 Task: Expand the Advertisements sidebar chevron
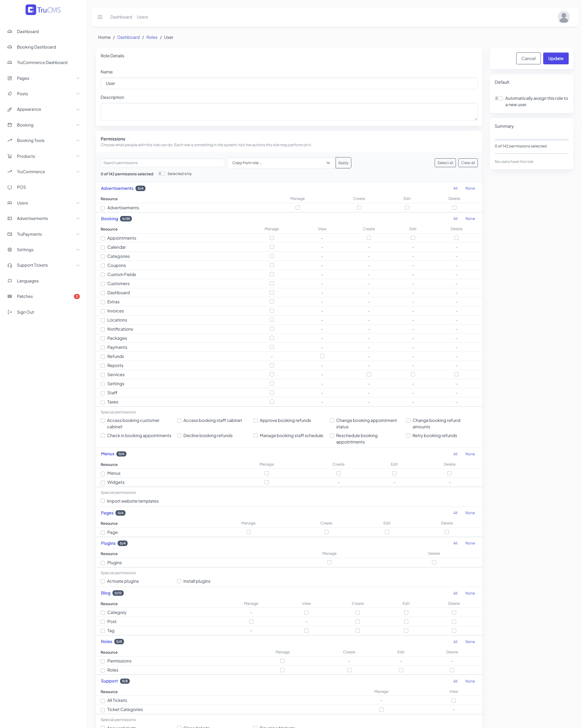(x=78, y=218)
